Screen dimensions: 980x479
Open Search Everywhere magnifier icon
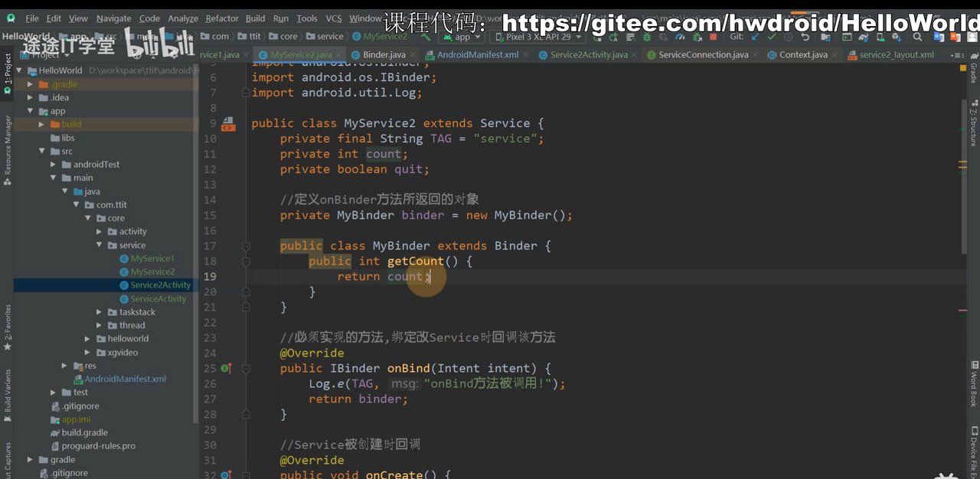(x=917, y=37)
